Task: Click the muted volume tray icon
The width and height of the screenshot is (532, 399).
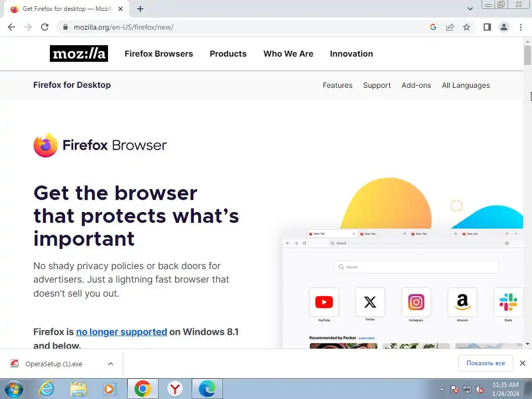Action: pyautogui.click(x=480, y=389)
